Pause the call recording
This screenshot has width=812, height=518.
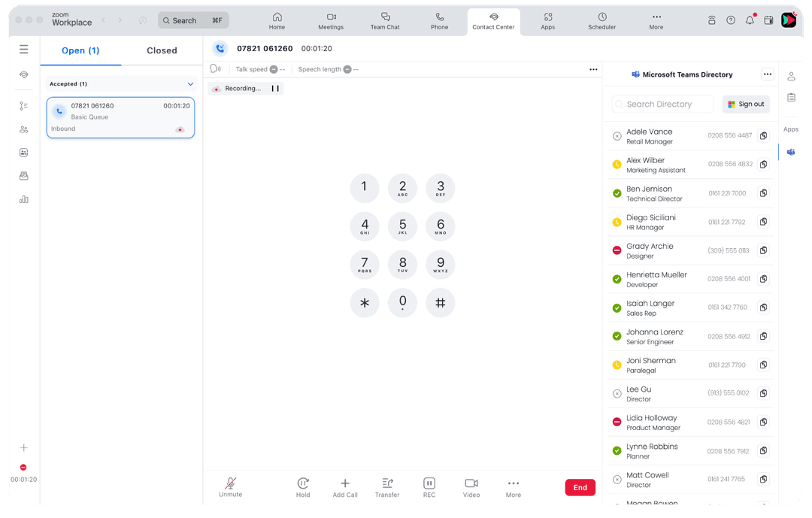click(275, 88)
